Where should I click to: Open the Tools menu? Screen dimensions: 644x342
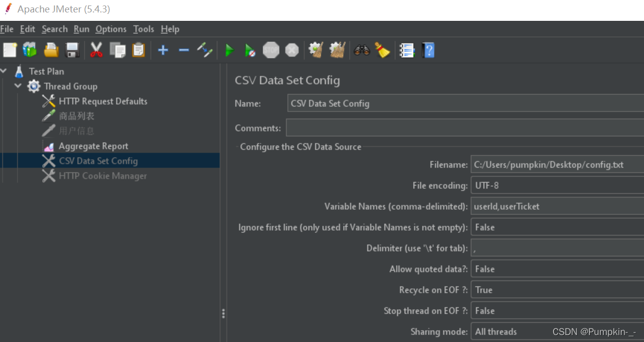(x=143, y=29)
